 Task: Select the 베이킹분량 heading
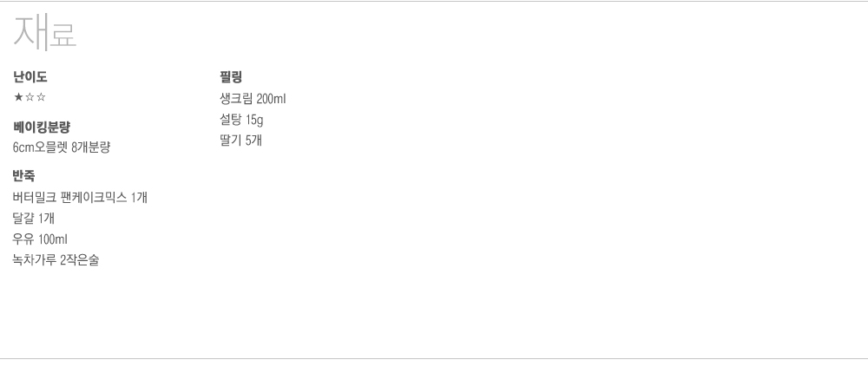[42, 127]
